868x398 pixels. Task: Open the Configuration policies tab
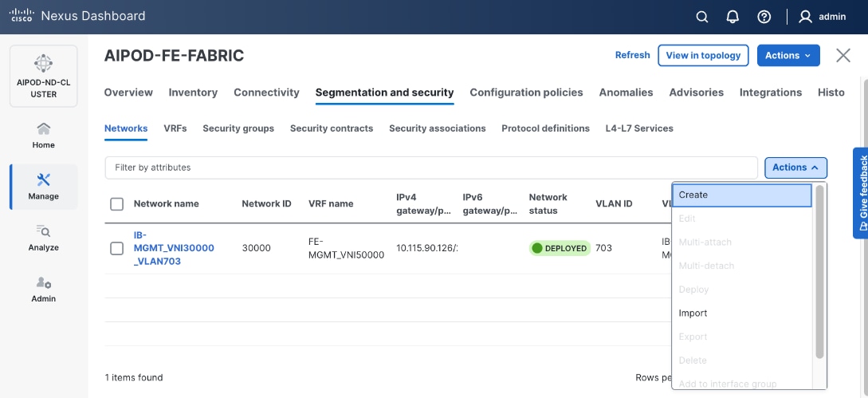[x=526, y=93]
